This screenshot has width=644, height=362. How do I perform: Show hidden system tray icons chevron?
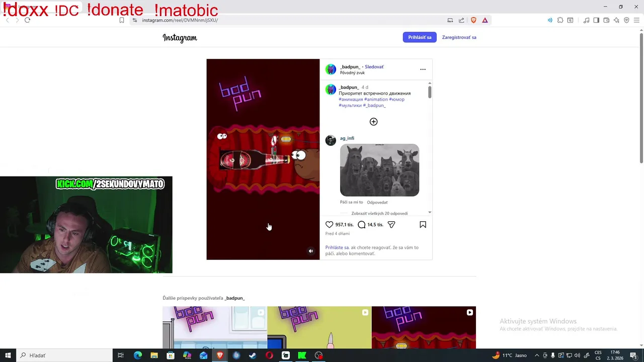pos(537,355)
